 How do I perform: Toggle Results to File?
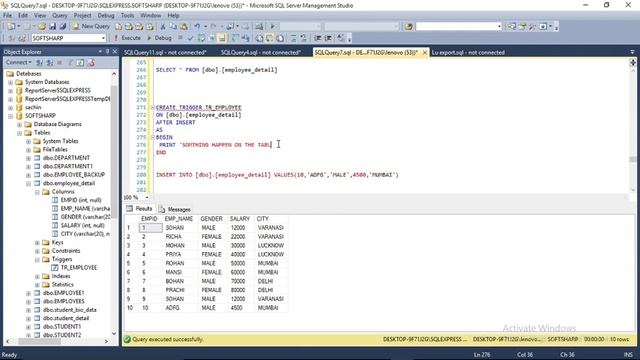pyautogui.click(x=280, y=38)
